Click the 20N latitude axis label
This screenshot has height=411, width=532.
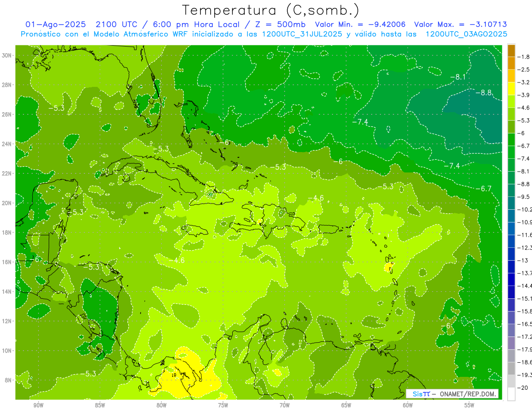[x=7, y=203]
